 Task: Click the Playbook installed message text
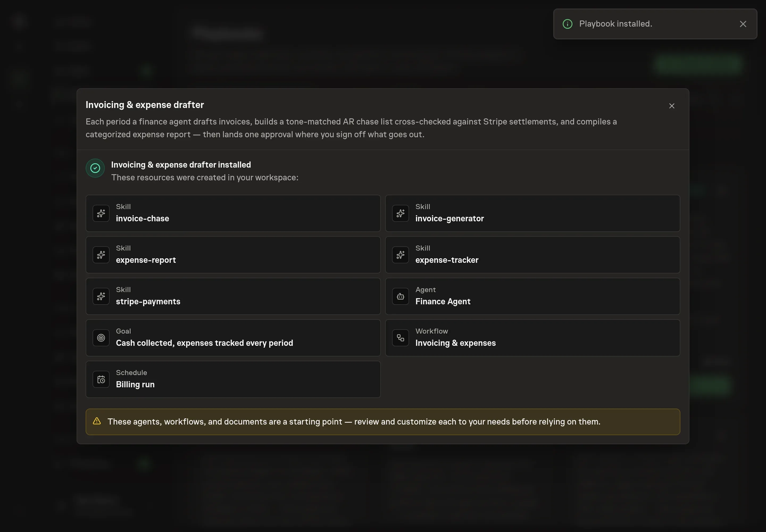click(616, 24)
